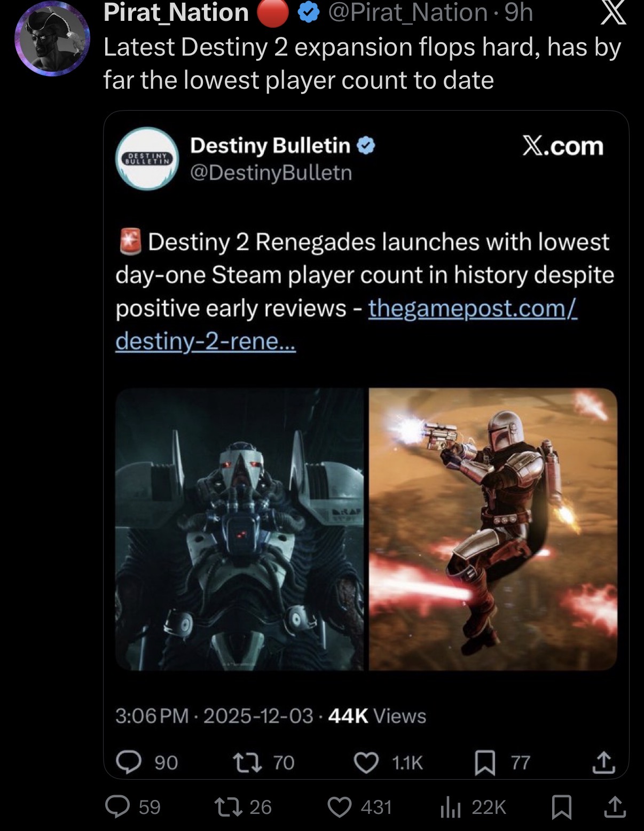The width and height of the screenshot is (644, 831).
Task: View the armored robot image
Action: (240, 529)
